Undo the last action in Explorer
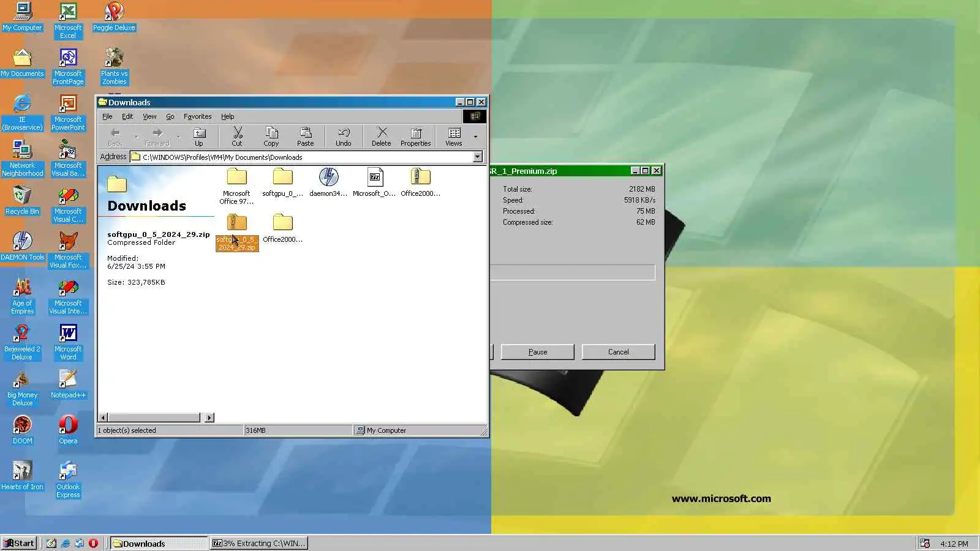This screenshot has width=980, height=551. pyautogui.click(x=344, y=137)
